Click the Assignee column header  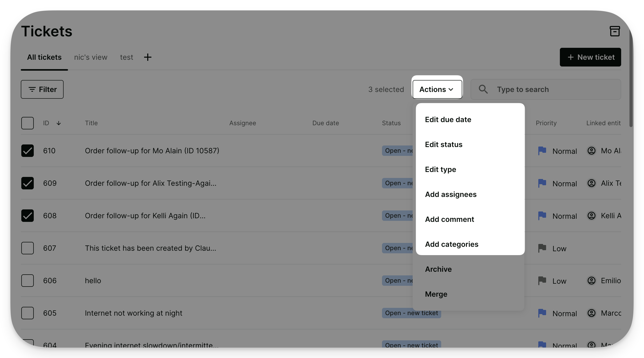pos(243,123)
